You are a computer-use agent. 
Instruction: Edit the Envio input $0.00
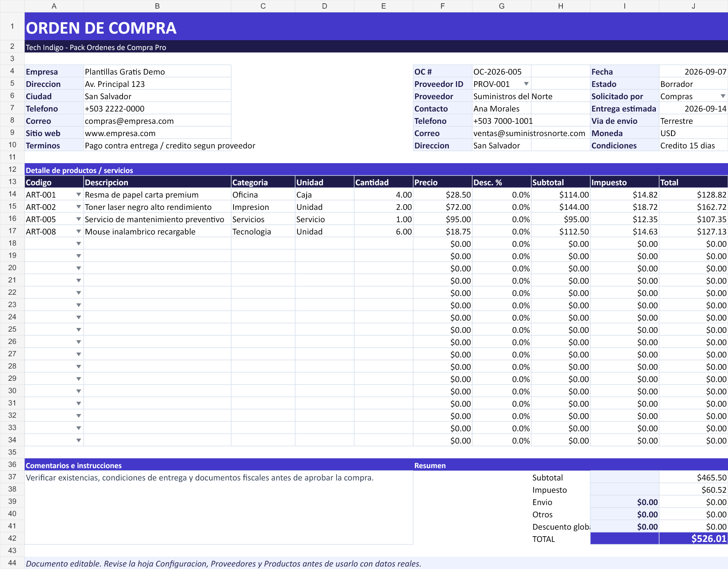pyautogui.click(x=625, y=502)
